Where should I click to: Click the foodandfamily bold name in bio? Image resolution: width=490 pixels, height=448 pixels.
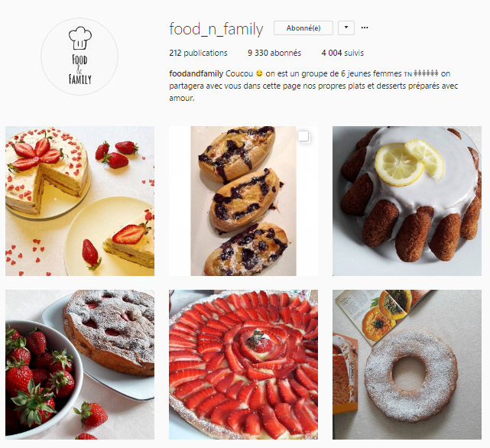point(196,74)
